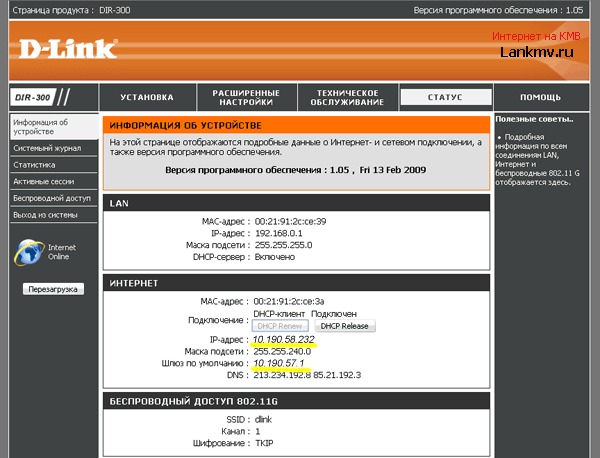Click Страница продукта : DIR-300 text
The image size is (600, 458).
(x=71, y=10)
